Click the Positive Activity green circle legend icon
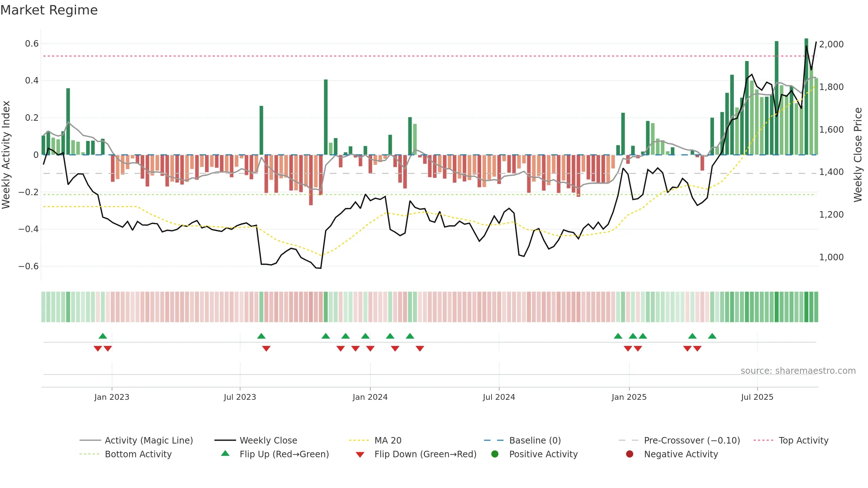The width and height of the screenshot is (868, 488). pyautogui.click(x=495, y=454)
